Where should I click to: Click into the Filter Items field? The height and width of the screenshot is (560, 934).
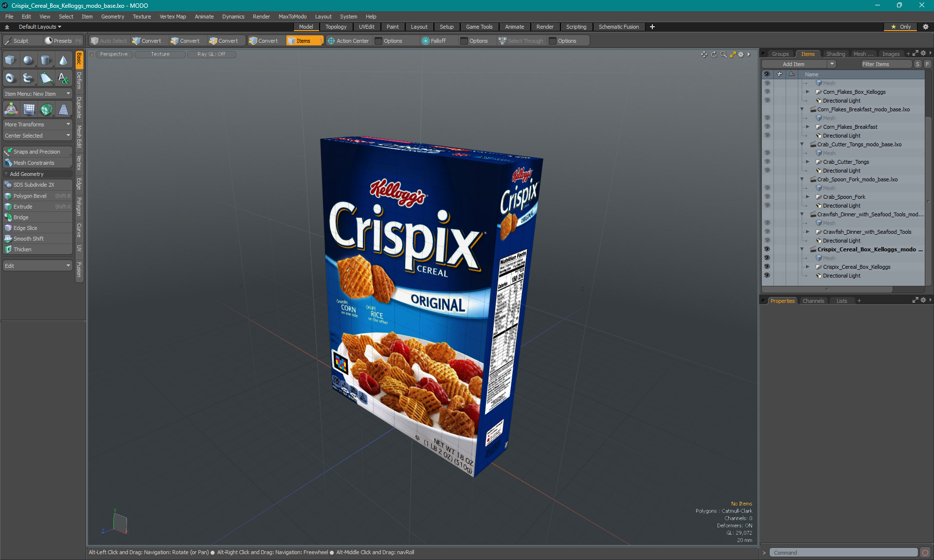coord(886,64)
